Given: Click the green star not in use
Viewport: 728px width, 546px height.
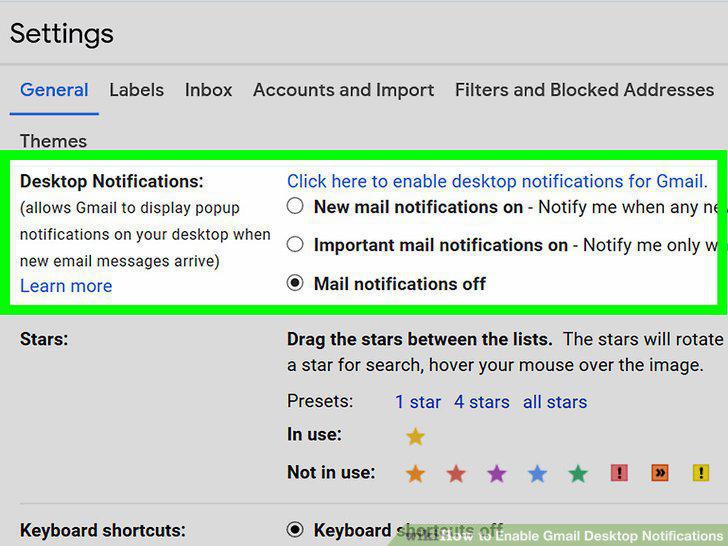Looking at the screenshot, I should (x=578, y=474).
